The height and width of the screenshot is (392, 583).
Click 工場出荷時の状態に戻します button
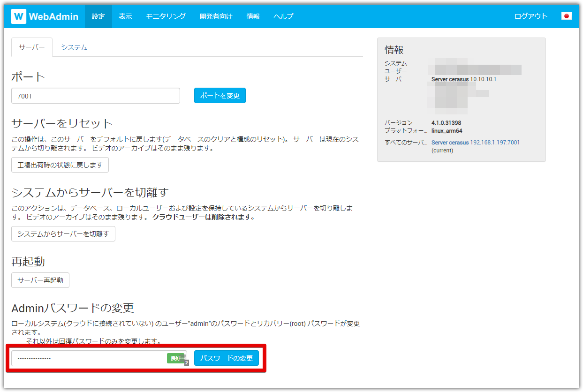(x=60, y=165)
